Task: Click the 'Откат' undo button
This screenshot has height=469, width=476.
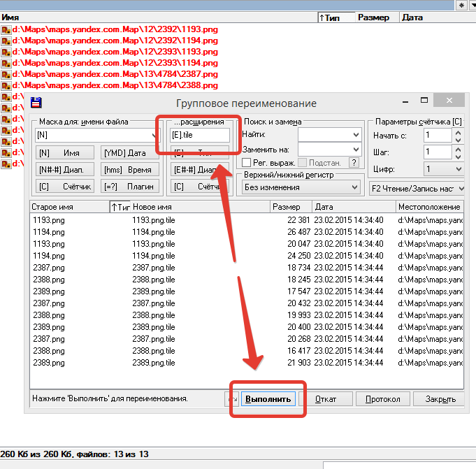Action: coord(327,399)
